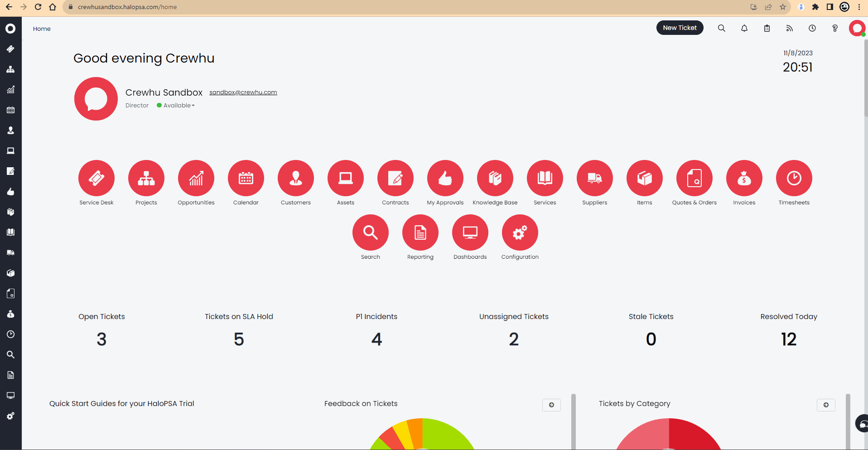The height and width of the screenshot is (450, 868).
Task: Select tickets icon in left sidebar
Action: 10,49
